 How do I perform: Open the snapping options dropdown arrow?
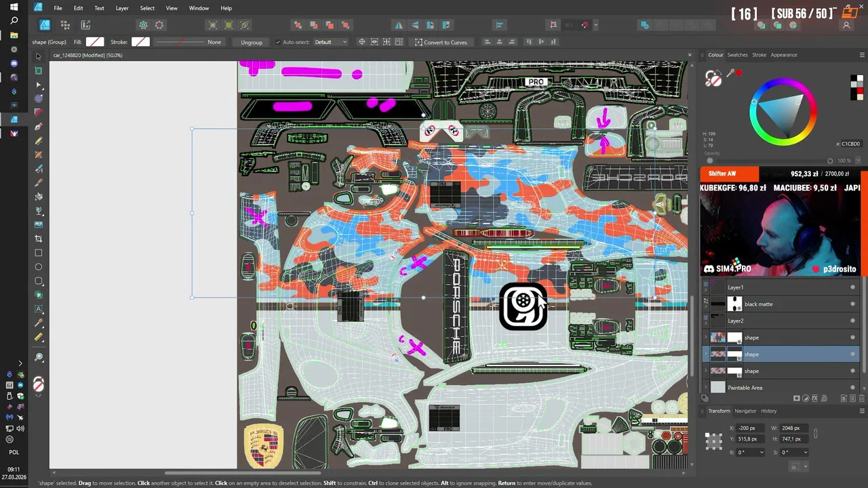click(595, 25)
